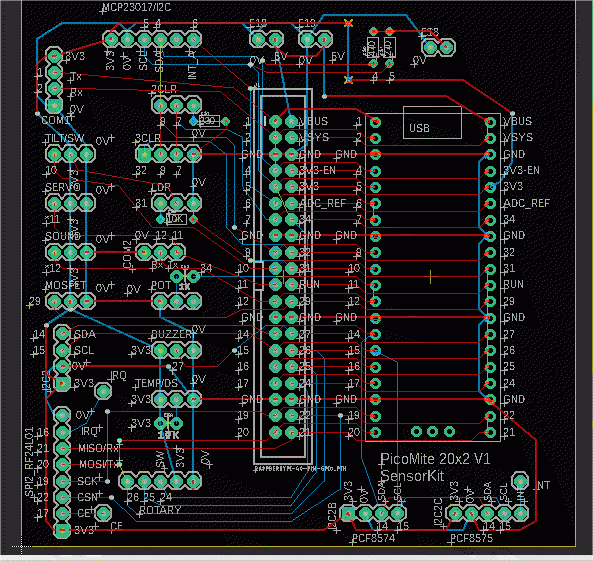Screen dimensions: 593x561
Task: Click the MCP23017/I2C header label
Action: tap(136, 8)
